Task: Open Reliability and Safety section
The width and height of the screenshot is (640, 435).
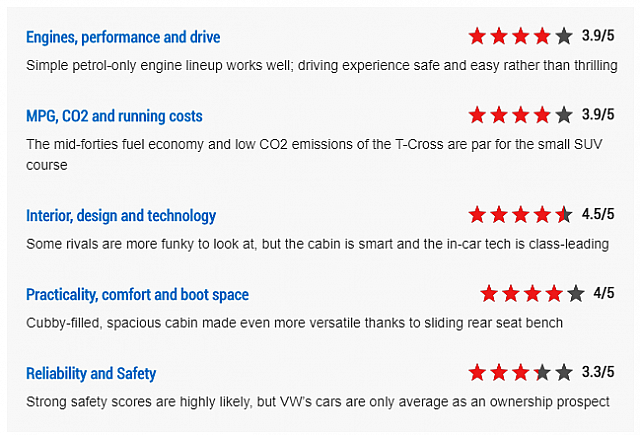Action: point(91,373)
